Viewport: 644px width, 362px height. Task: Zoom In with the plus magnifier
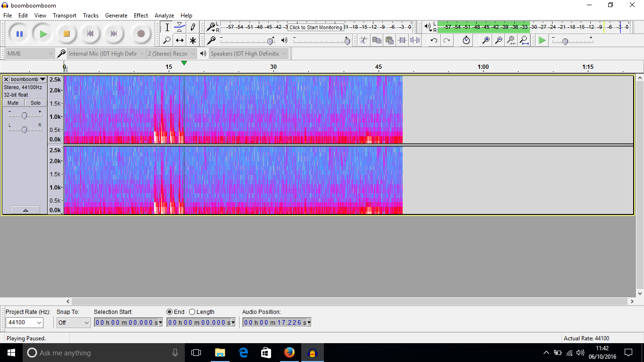pyautogui.click(x=486, y=40)
